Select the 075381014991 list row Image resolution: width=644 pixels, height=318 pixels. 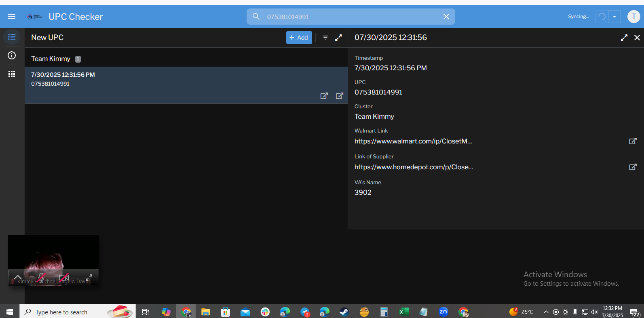(186, 85)
